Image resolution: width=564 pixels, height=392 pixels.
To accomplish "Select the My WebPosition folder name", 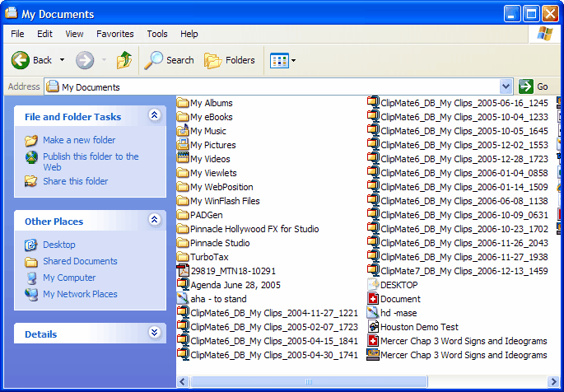I will [x=221, y=187].
